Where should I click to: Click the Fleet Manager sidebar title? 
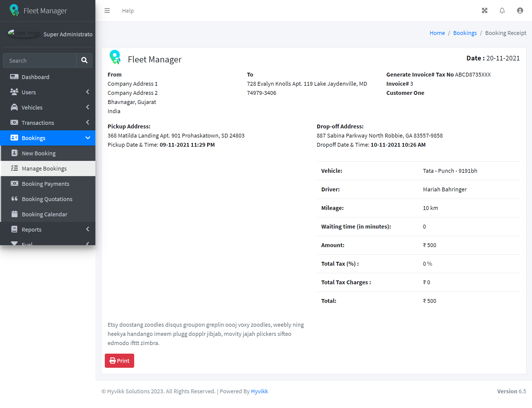point(45,11)
